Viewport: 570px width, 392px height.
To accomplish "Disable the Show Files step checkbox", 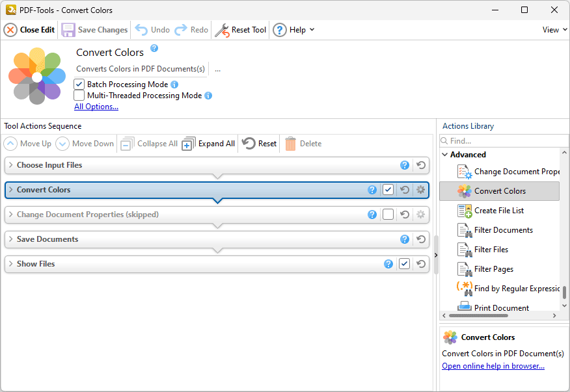I will pyautogui.click(x=404, y=264).
